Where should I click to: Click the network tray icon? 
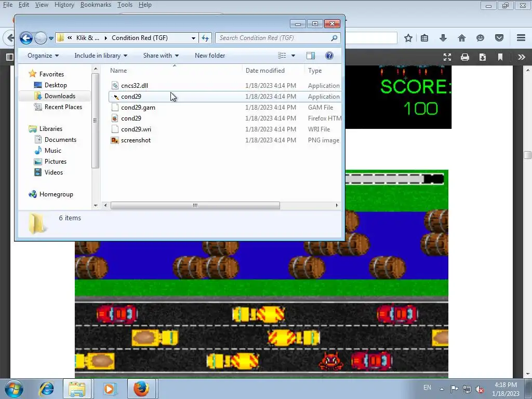click(467, 389)
